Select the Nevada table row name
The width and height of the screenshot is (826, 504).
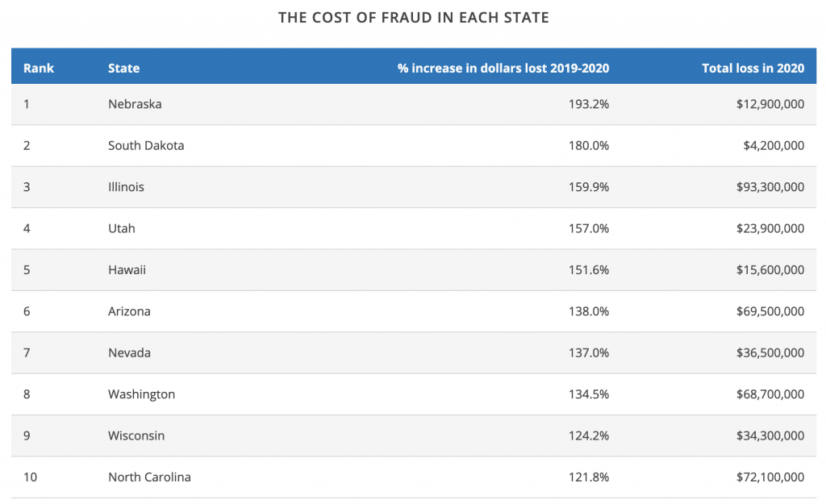click(129, 352)
